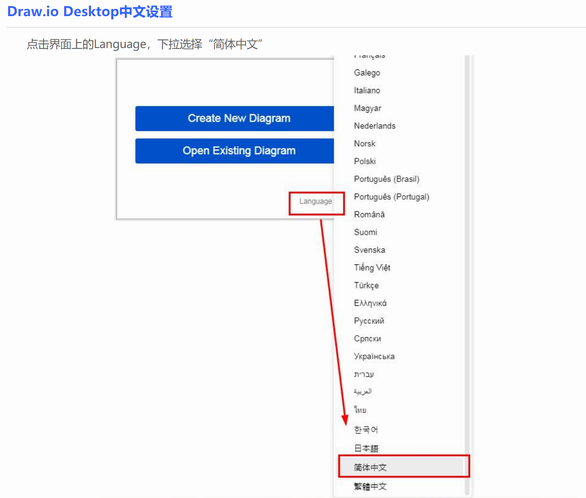
Task: Open the Language dropdown link
Action: [x=315, y=201]
